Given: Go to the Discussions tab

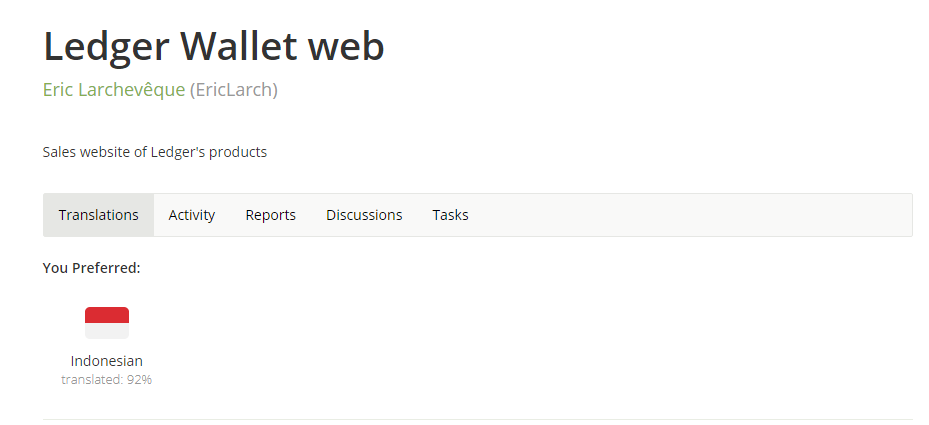Looking at the screenshot, I should tap(364, 215).
